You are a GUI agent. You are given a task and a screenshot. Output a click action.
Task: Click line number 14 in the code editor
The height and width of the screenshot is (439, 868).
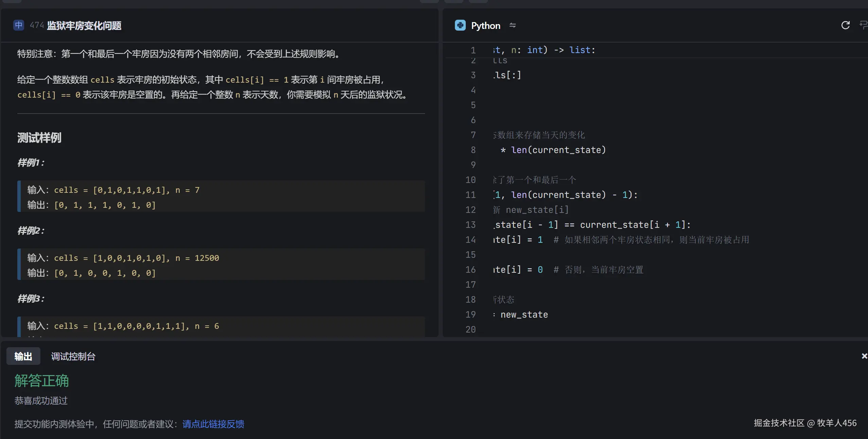[471, 240]
